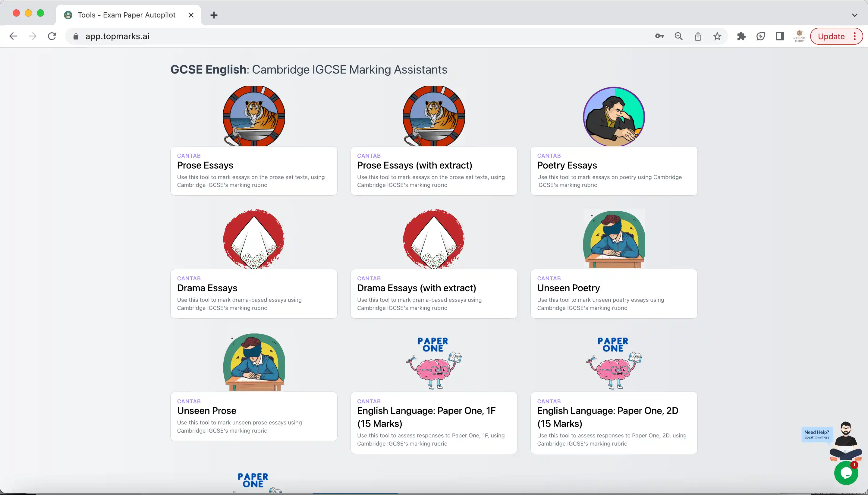Click the Accolade Tuition profile avatar
868x495 pixels.
coord(799,36)
